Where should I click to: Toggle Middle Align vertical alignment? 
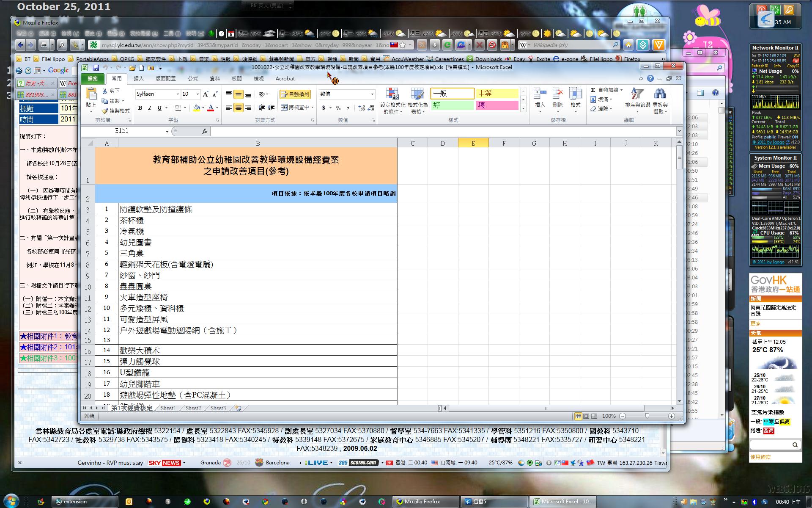click(x=239, y=94)
